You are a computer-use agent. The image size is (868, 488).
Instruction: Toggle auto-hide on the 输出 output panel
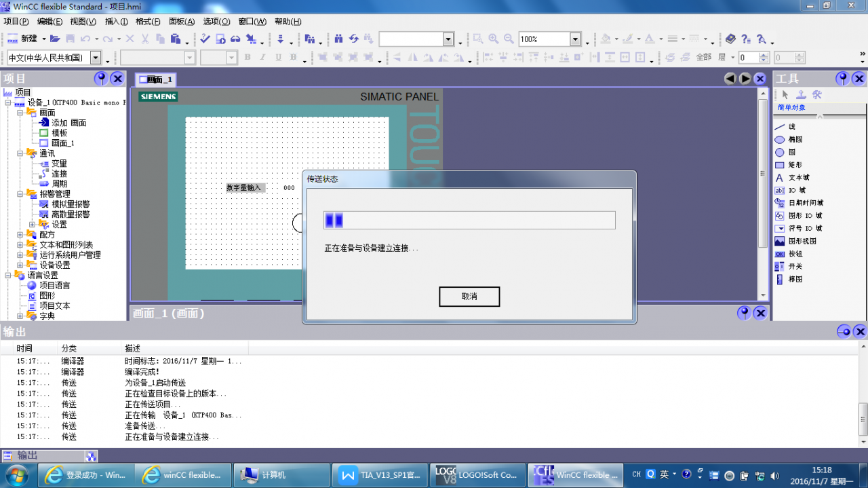(x=844, y=331)
